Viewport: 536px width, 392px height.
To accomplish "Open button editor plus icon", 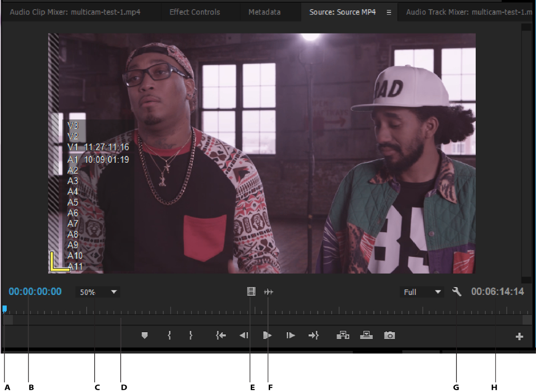I will tap(519, 337).
